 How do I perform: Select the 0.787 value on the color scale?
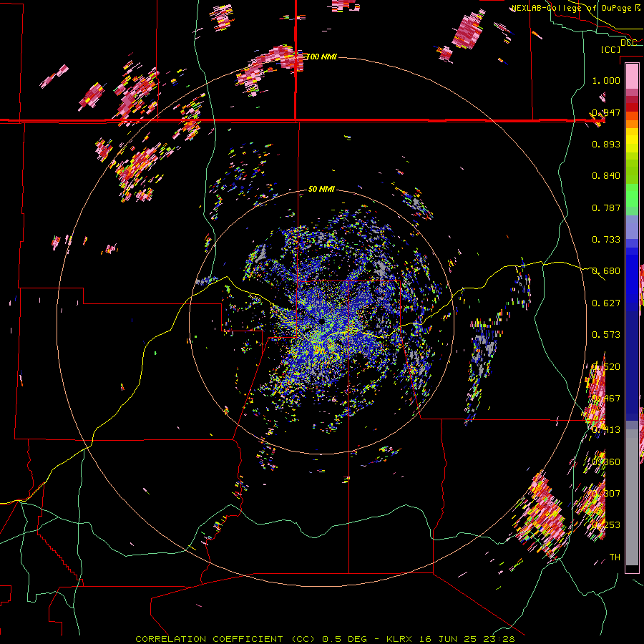[x=606, y=208]
